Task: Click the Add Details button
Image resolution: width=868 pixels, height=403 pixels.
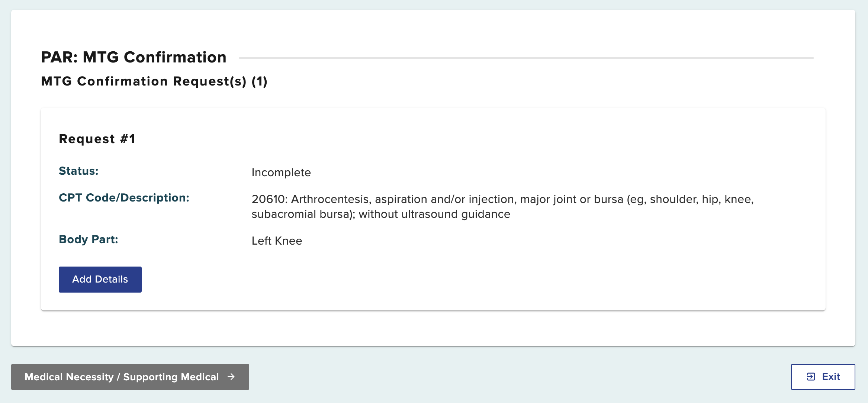Action: click(x=100, y=279)
